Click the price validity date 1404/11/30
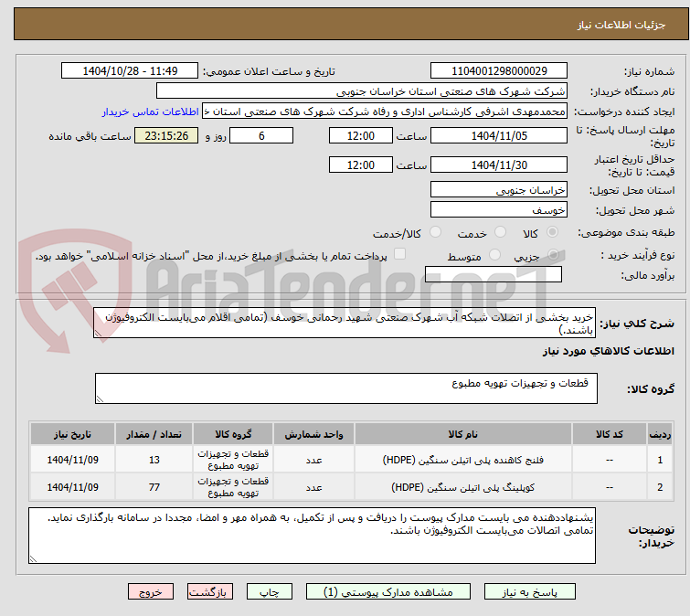 499,165
